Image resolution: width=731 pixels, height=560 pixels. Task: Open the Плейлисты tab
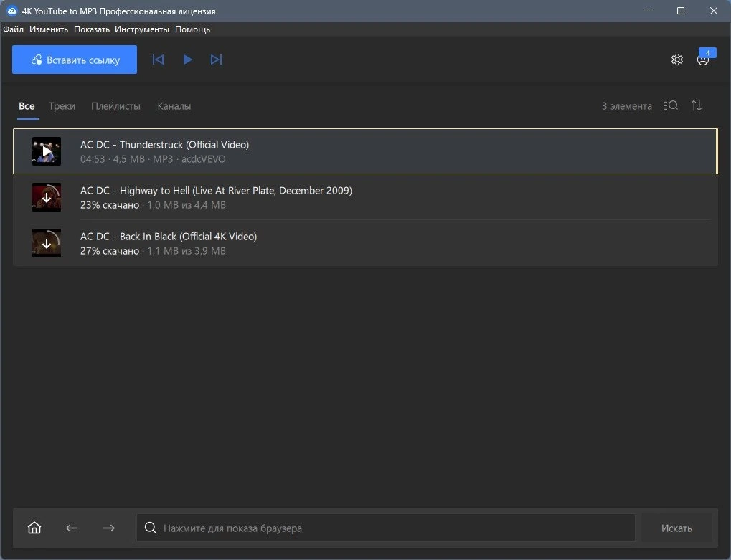pyautogui.click(x=115, y=106)
